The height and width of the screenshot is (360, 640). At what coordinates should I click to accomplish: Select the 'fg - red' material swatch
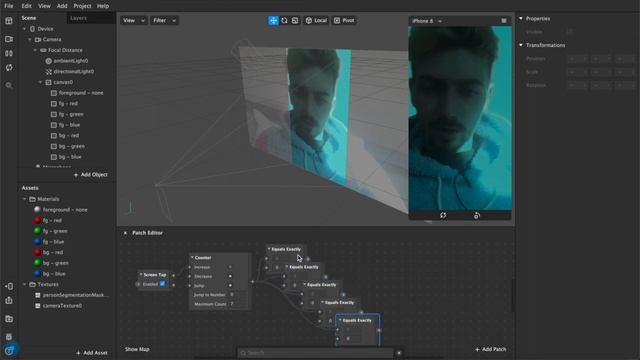(x=38, y=220)
